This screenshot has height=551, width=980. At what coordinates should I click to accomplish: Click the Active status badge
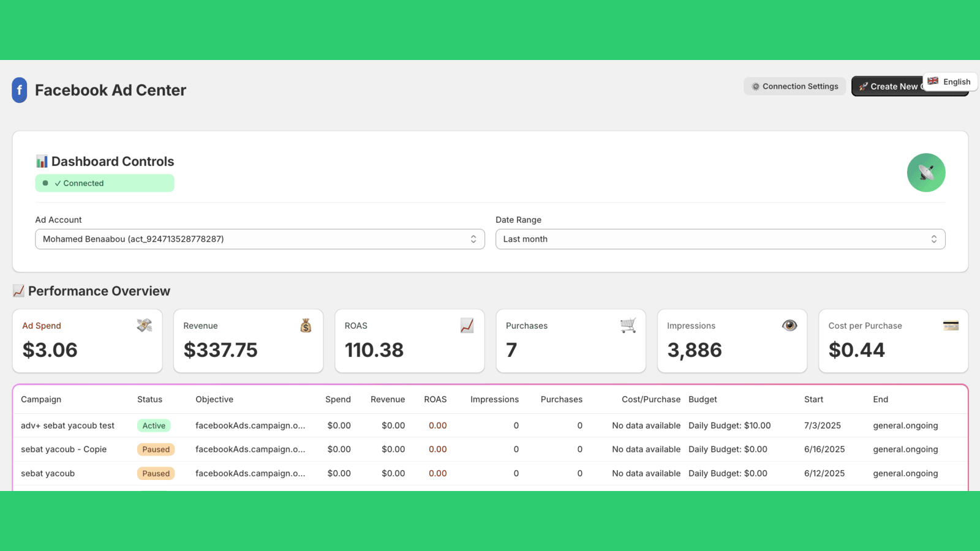pyautogui.click(x=154, y=425)
